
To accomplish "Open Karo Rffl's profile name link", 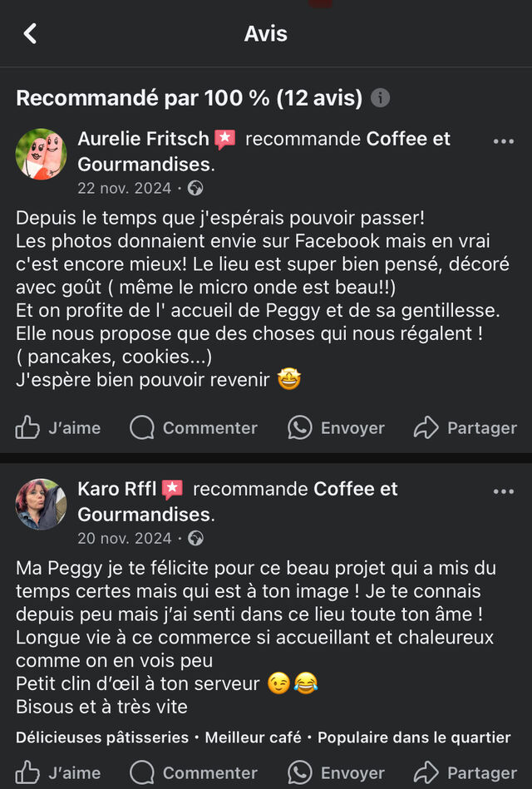I will [117, 489].
